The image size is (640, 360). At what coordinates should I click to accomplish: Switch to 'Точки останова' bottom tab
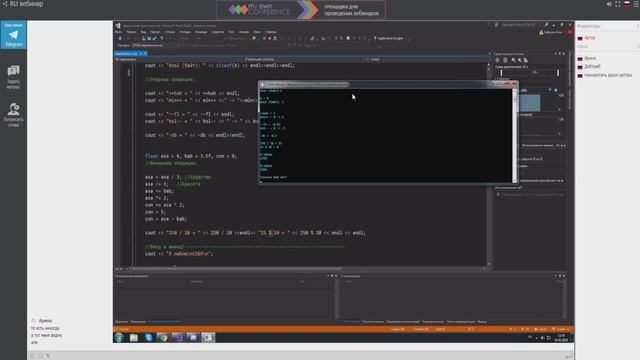(x=373, y=322)
